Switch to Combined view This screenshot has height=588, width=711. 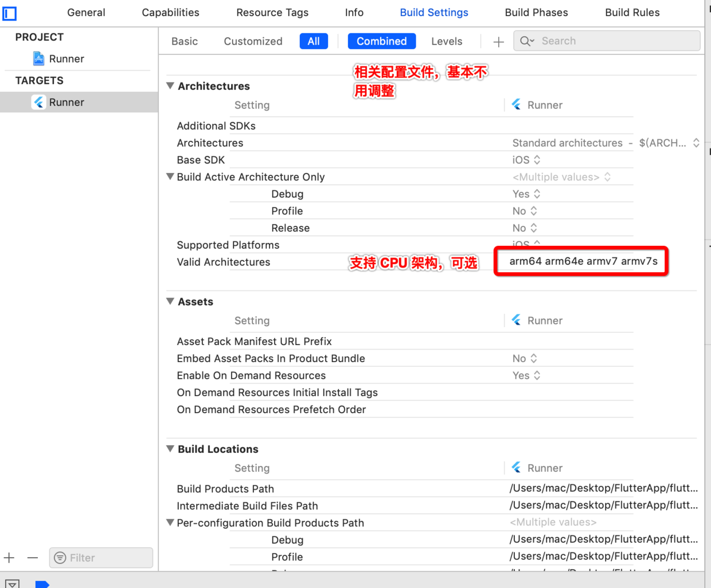[x=382, y=41]
